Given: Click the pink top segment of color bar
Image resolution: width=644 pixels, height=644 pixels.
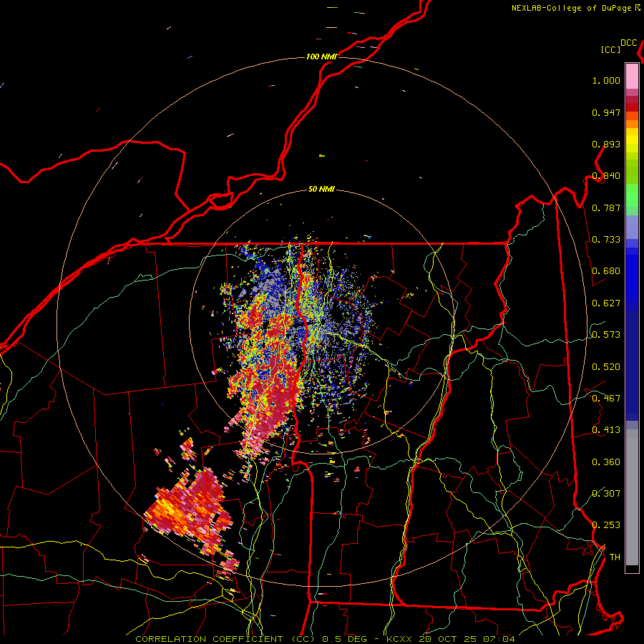Looking at the screenshot, I should (x=632, y=76).
